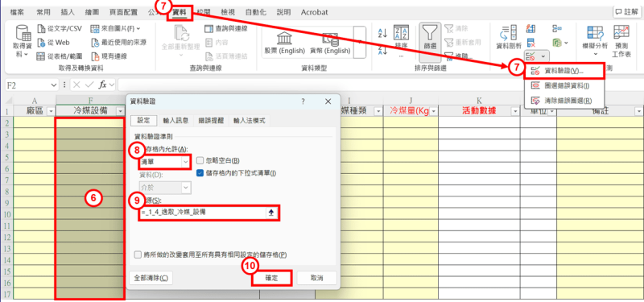Open the 頁面配置 ribbon tab
The width and height of the screenshot is (644, 302).
[x=123, y=12]
